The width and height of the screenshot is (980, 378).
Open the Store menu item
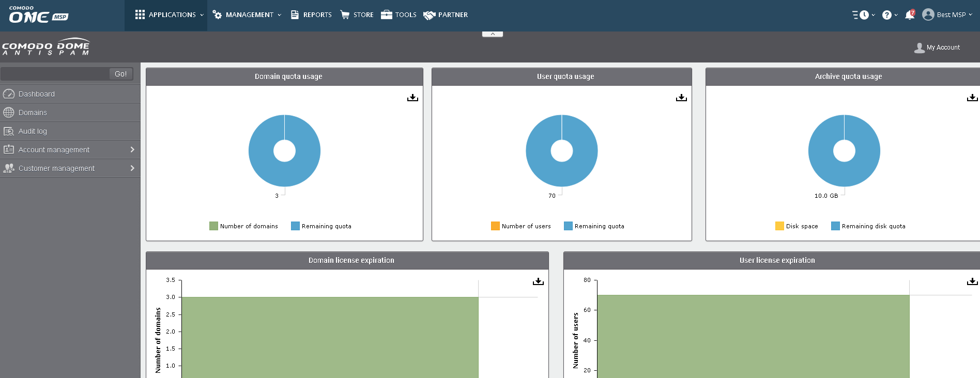357,15
